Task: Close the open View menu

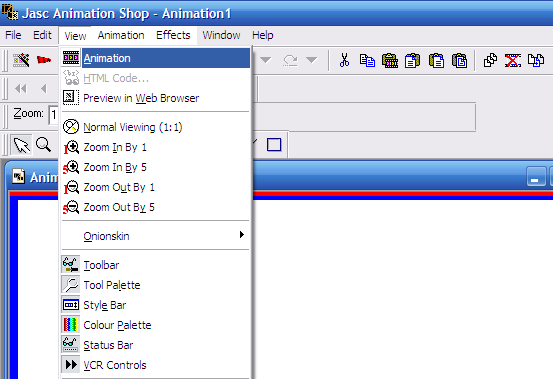Action: point(75,36)
